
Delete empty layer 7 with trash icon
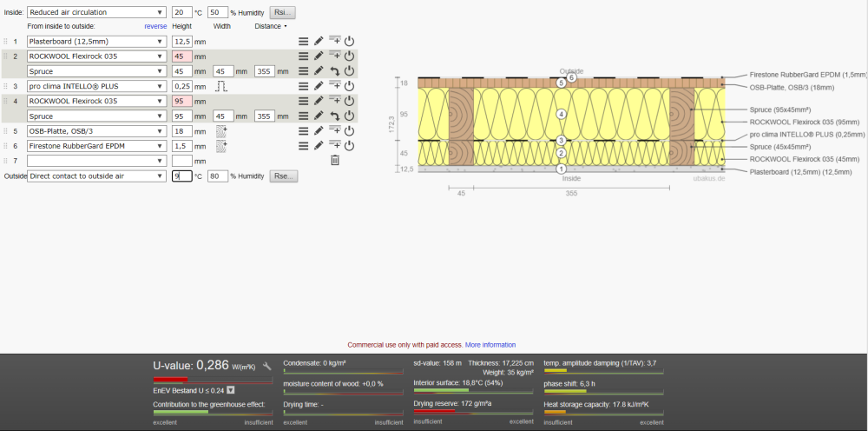335,161
